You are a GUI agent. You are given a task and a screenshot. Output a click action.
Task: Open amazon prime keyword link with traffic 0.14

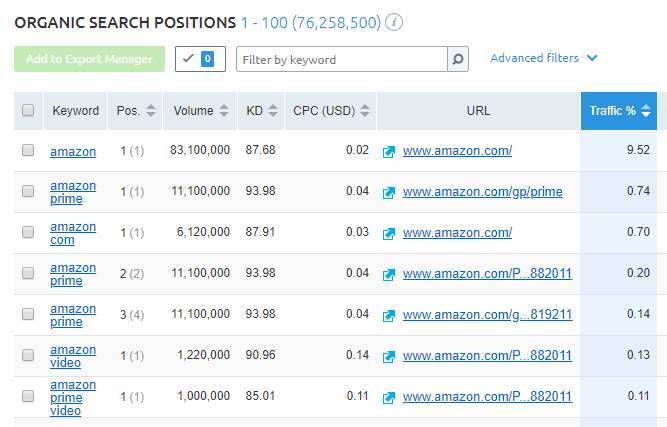pyautogui.click(x=73, y=315)
